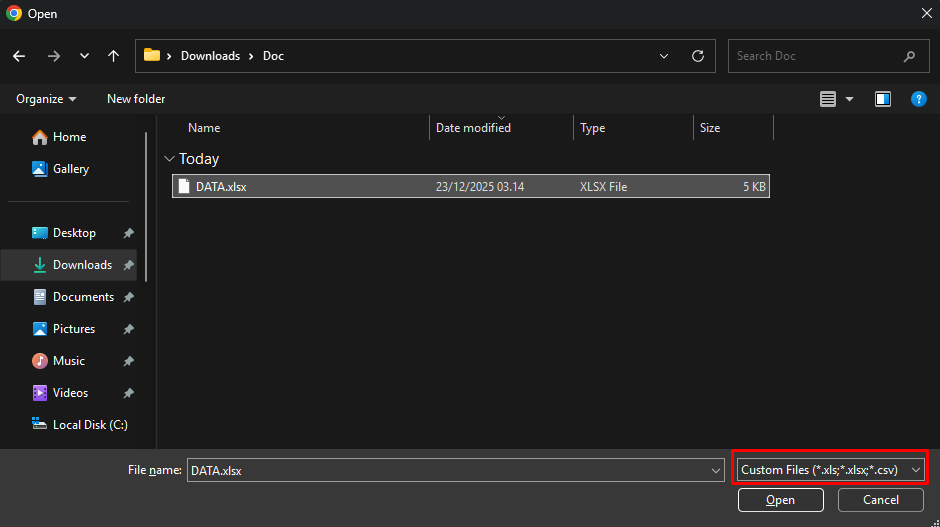Open the Organize menu
The image size is (940, 527).
click(x=46, y=99)
